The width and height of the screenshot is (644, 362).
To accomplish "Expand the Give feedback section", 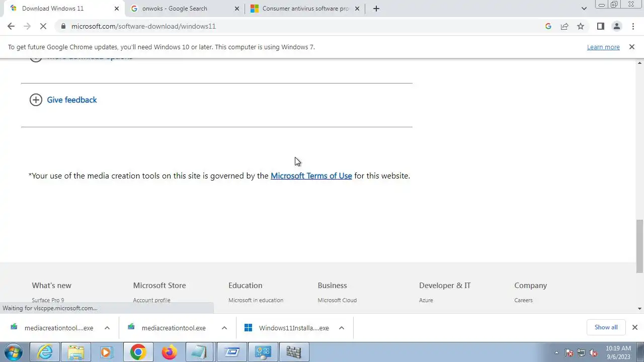I will [63, 100].
